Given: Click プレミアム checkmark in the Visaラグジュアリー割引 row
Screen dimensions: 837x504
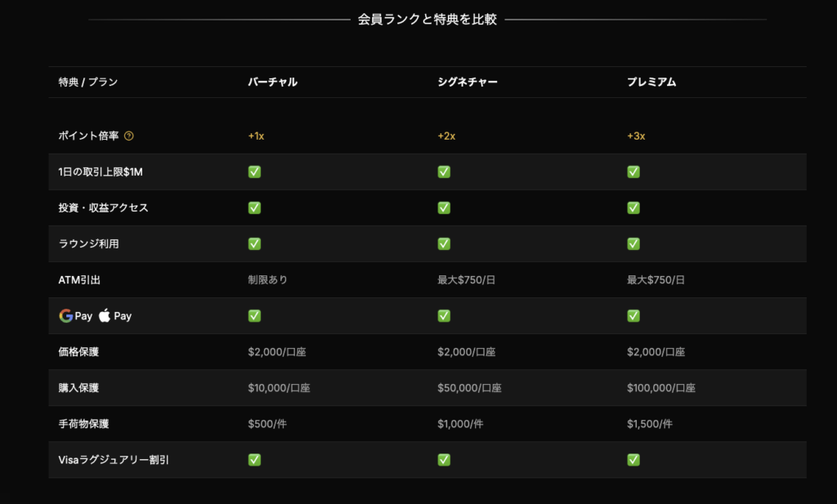Looking at the screenshot, I should (x=633, y=460).
